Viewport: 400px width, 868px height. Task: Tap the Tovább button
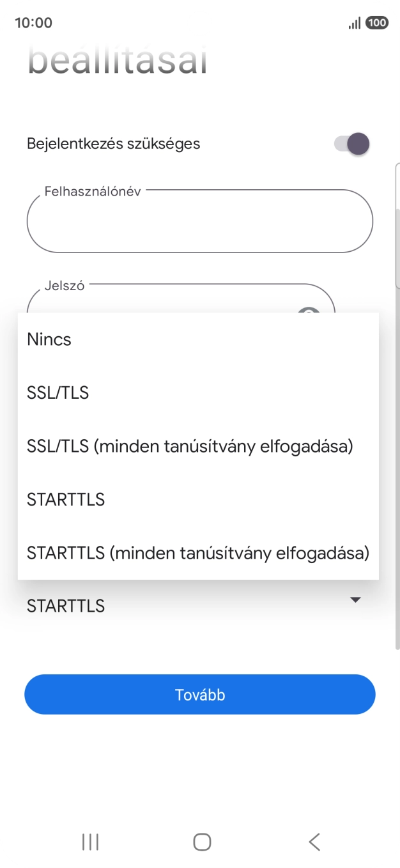point(200,694)
